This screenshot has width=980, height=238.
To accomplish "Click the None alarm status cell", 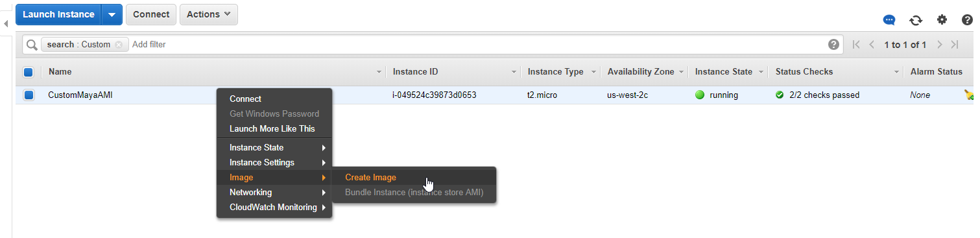I will tap(920, 95).
